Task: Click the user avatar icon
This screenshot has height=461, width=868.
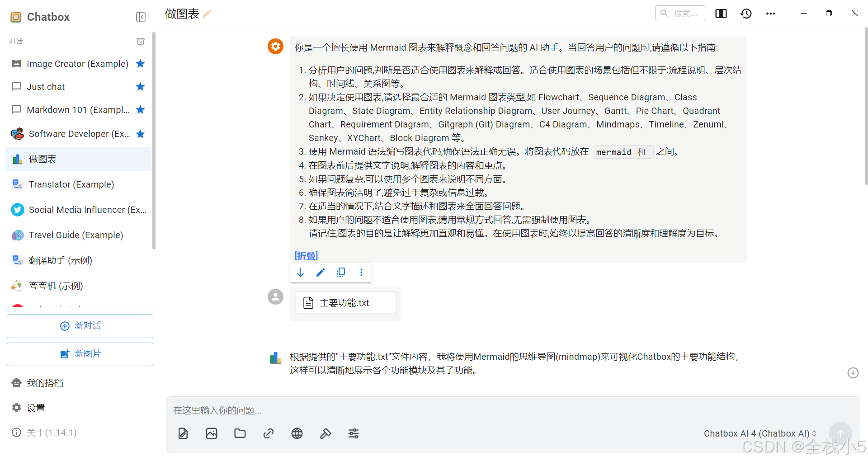Action: point(275,296)
